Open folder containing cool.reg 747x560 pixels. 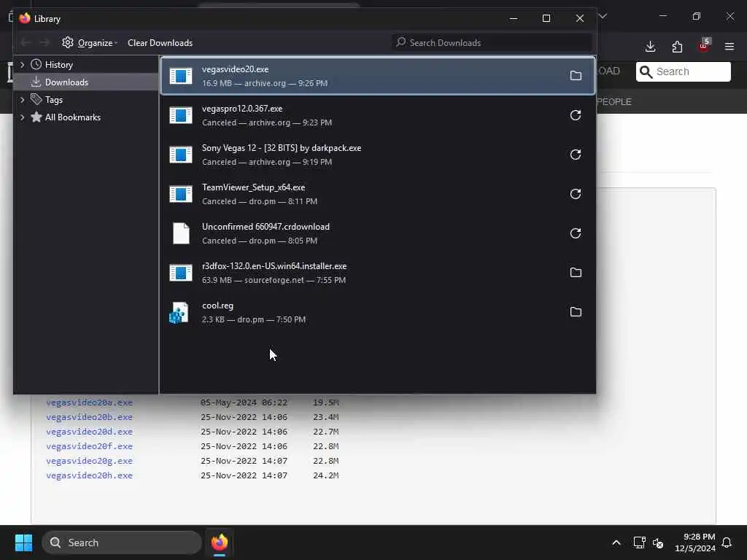coord(576,312)
